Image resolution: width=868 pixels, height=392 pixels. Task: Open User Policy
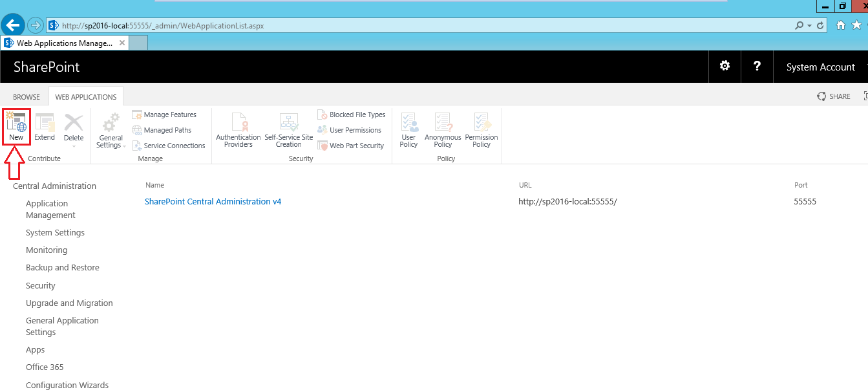[408, 130]
